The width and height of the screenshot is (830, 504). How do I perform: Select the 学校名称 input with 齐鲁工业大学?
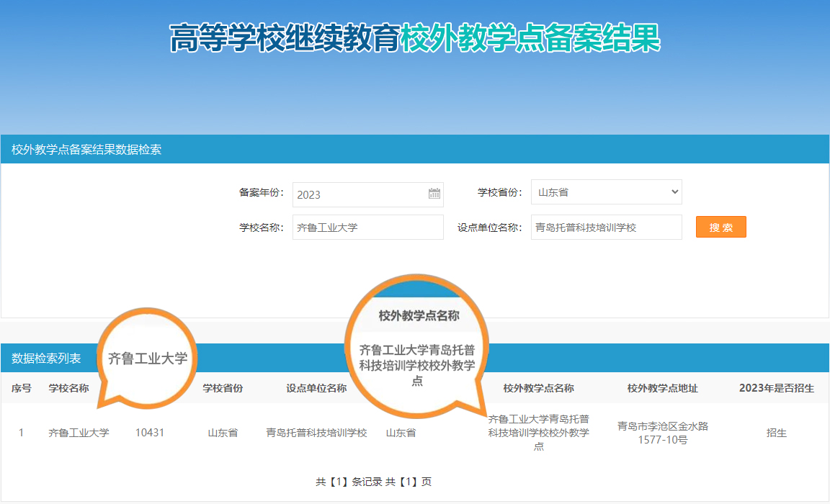tap(368, 227)
